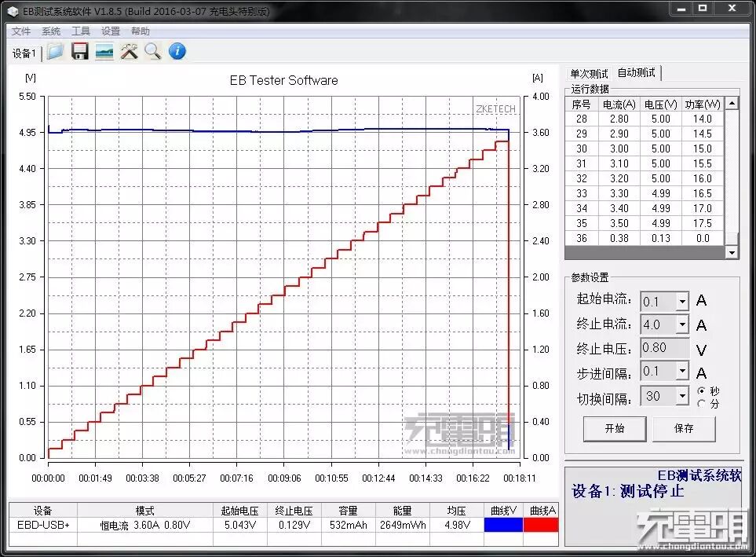756x557 pixels.
Task: Click the EBD-USB+ device cell
Action: click(x=43, y=525)
